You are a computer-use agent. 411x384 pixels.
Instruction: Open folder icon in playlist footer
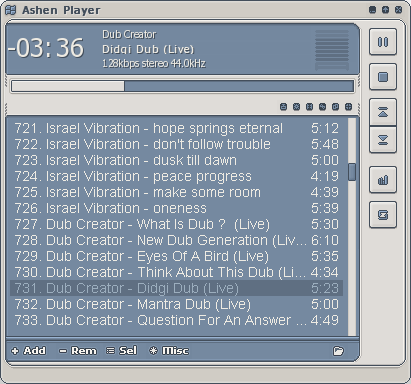click(338, 351)
